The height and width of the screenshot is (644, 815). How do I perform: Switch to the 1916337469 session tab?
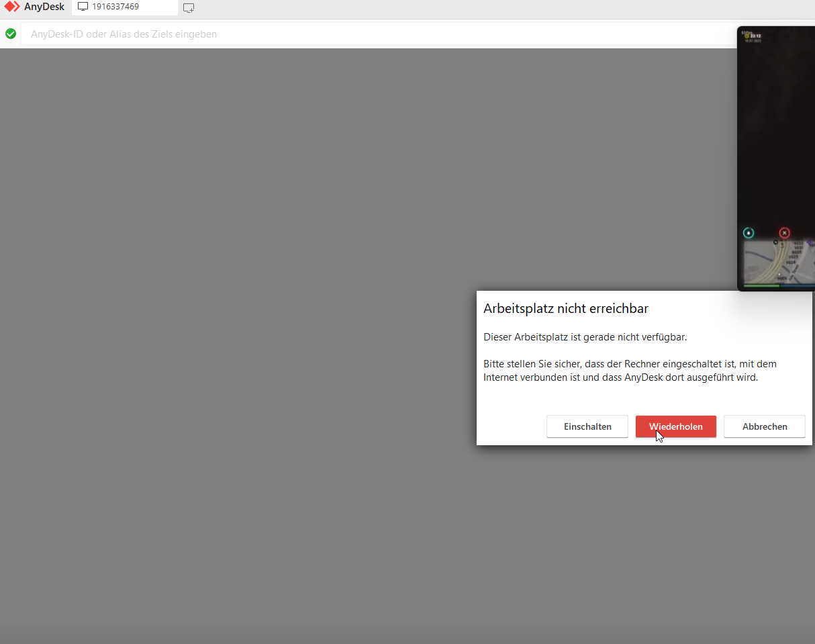click(115, 7)
